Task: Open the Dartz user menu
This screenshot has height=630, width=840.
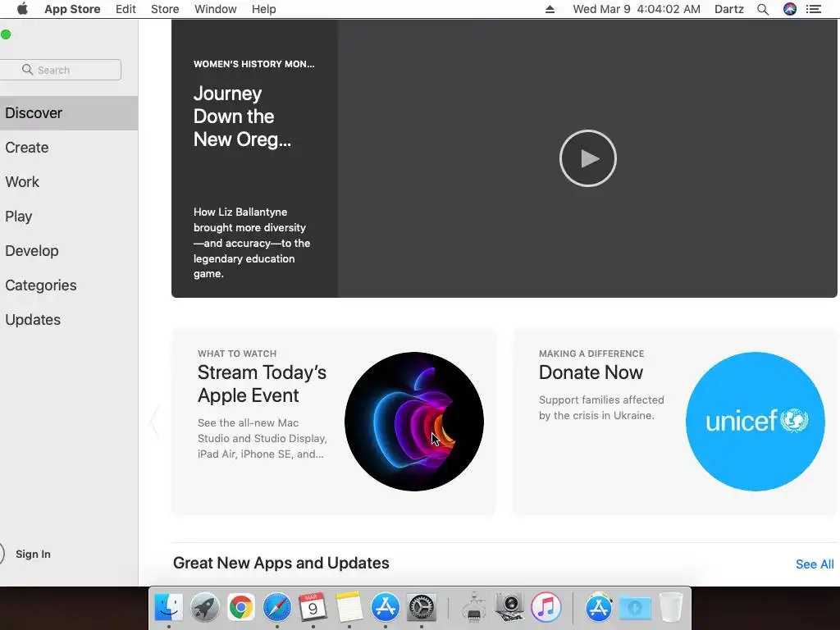Action: (728, 9)
